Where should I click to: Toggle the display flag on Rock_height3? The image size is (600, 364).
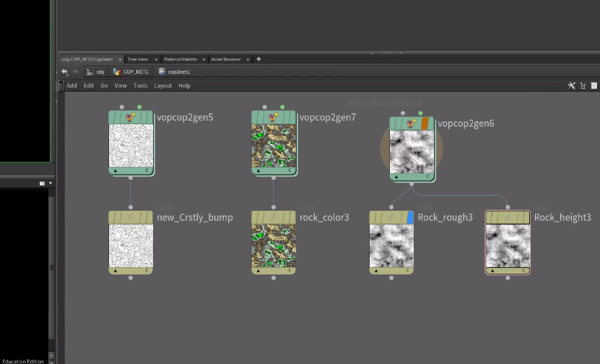click(526, 217)
